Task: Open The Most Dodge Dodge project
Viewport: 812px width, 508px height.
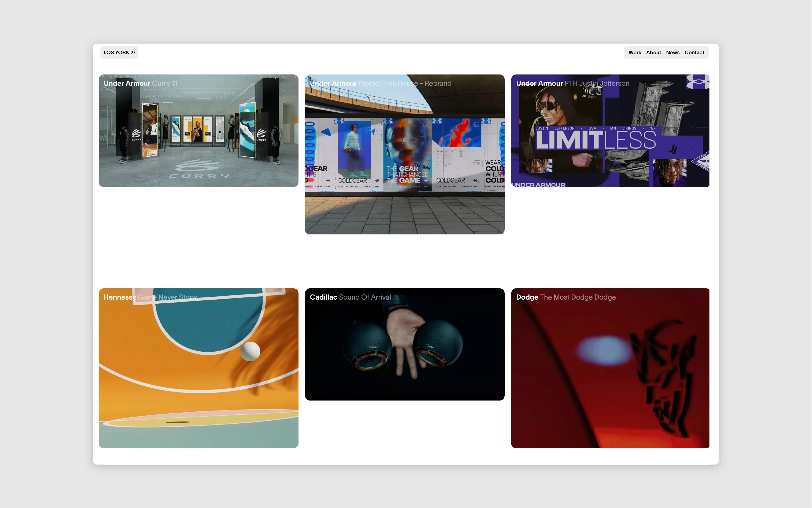Action: (610, 368)
